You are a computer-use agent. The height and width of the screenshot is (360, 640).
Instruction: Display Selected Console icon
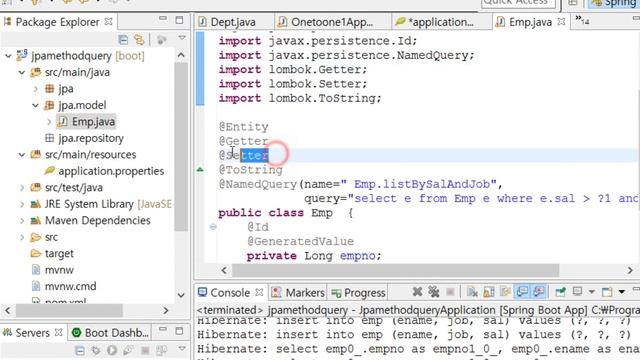[x=577, y=291]
